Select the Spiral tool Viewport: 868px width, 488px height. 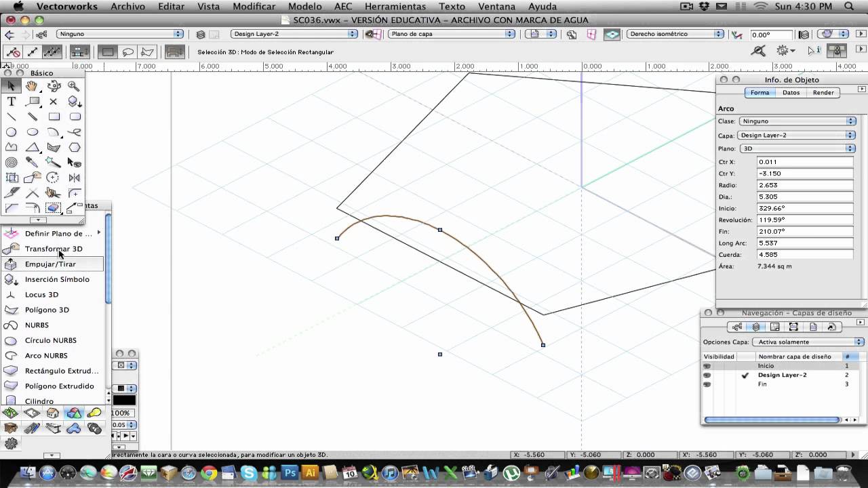11,163
